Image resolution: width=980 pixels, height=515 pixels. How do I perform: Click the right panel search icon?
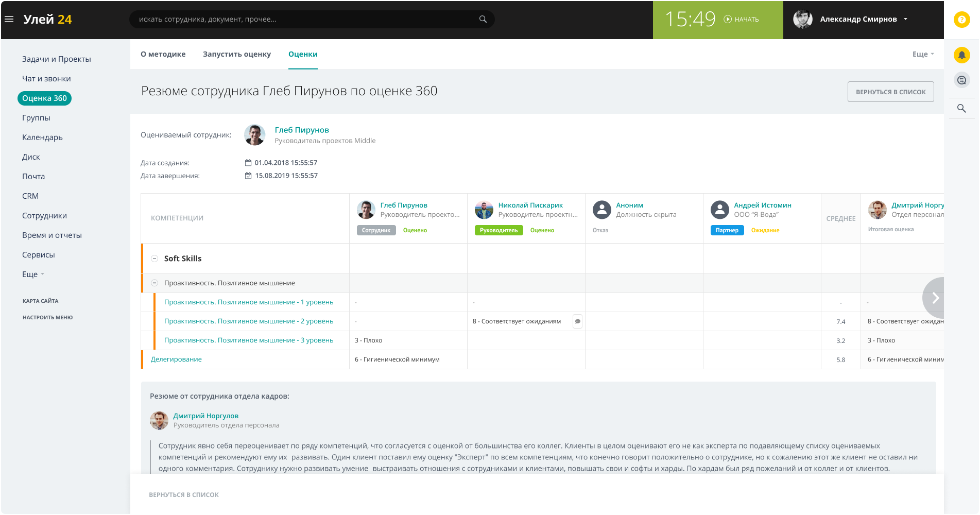point(961,108)
